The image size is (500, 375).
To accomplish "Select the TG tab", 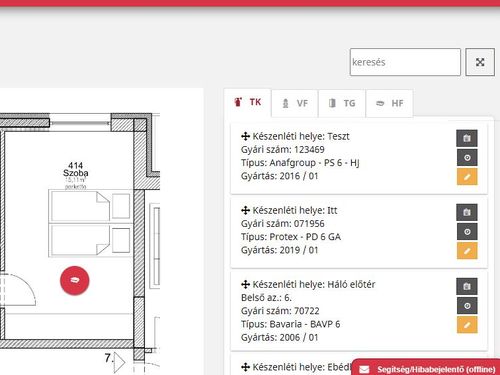I will tap(342, 103).
